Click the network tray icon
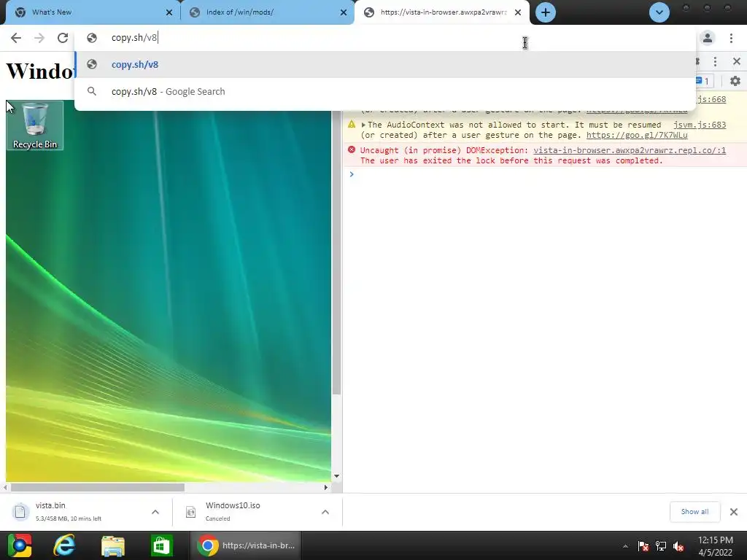 point(661,546)
